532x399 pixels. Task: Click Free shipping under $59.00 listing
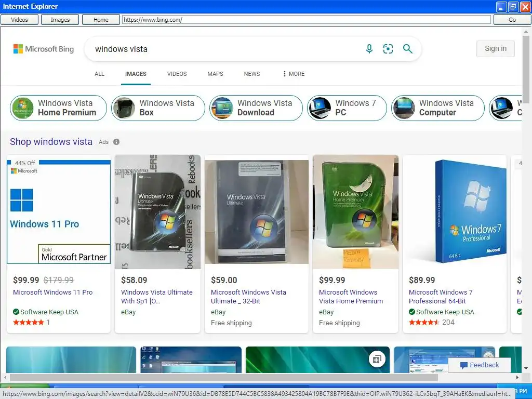click(x=231, y=323)
